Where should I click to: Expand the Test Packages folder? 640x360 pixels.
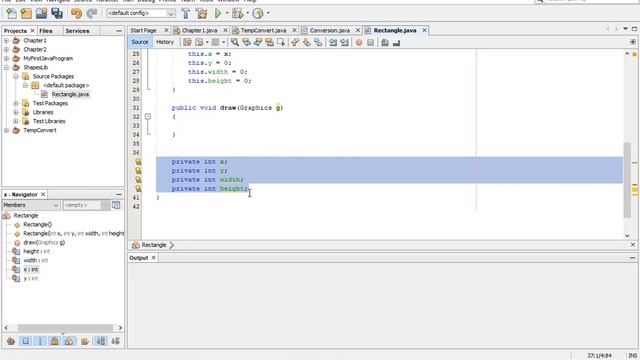point(16,103)
